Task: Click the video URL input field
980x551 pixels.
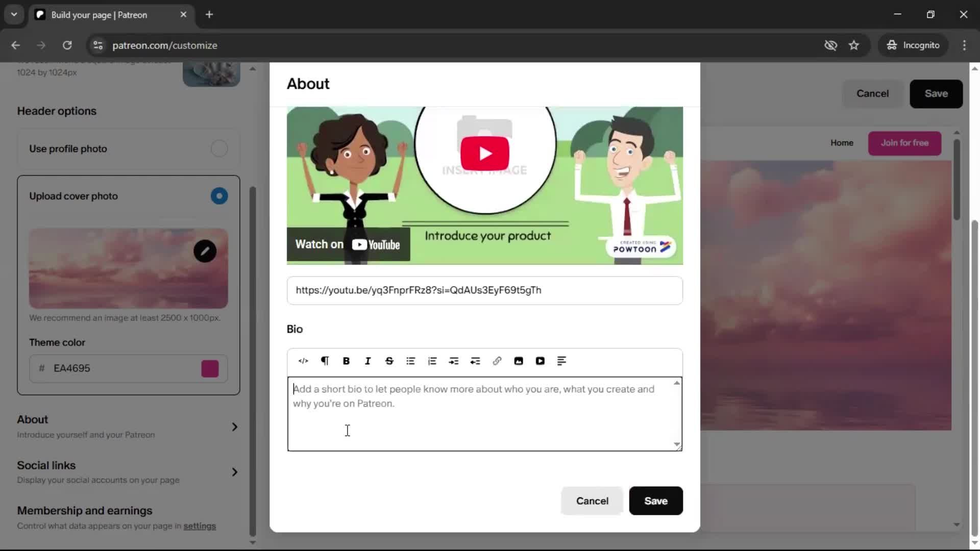Action: click(x=485, y=290)
